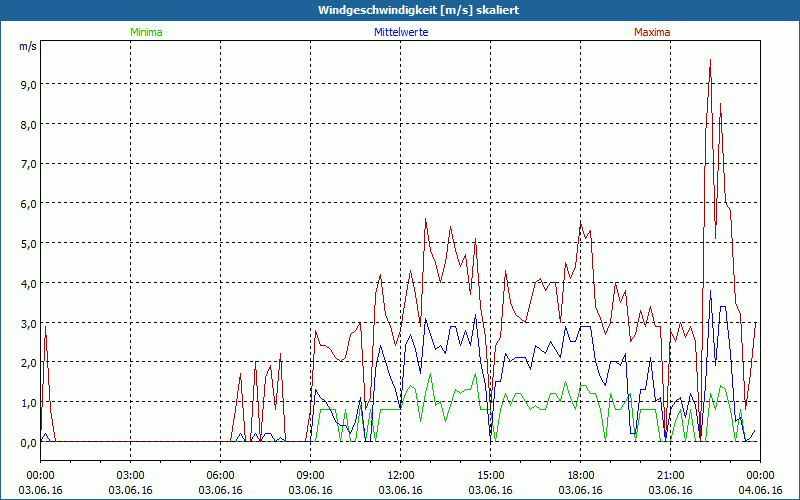800x500 pixels.
Task: Click the 06:00 time axis label
Action: point(220,475)
